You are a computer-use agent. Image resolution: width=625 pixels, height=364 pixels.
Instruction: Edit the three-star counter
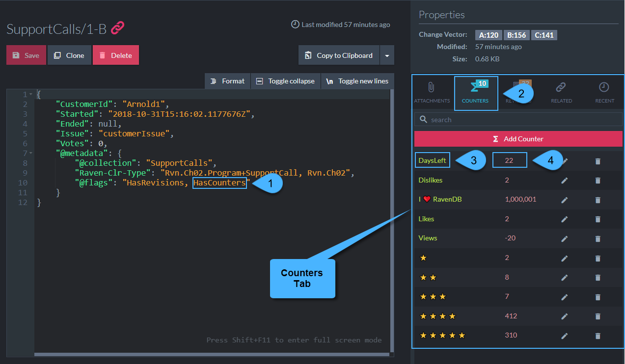click(565, 297)
